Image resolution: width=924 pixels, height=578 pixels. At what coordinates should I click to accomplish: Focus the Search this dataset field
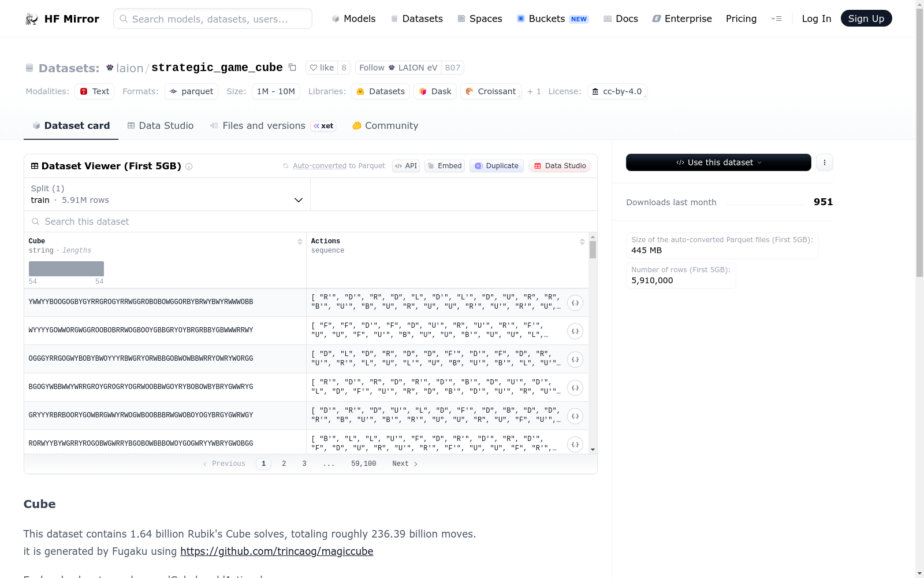(311, 221)
